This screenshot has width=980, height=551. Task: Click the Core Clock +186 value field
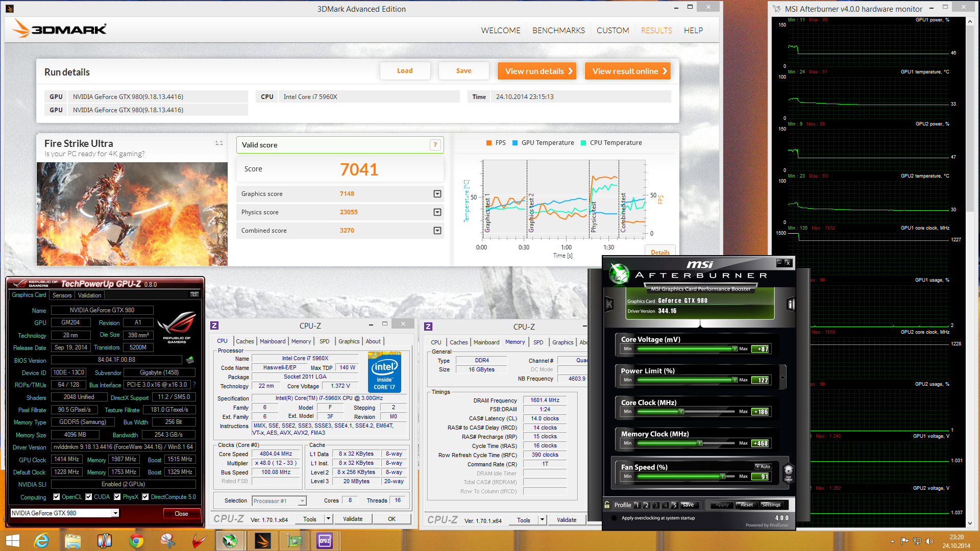click(761, 412)
